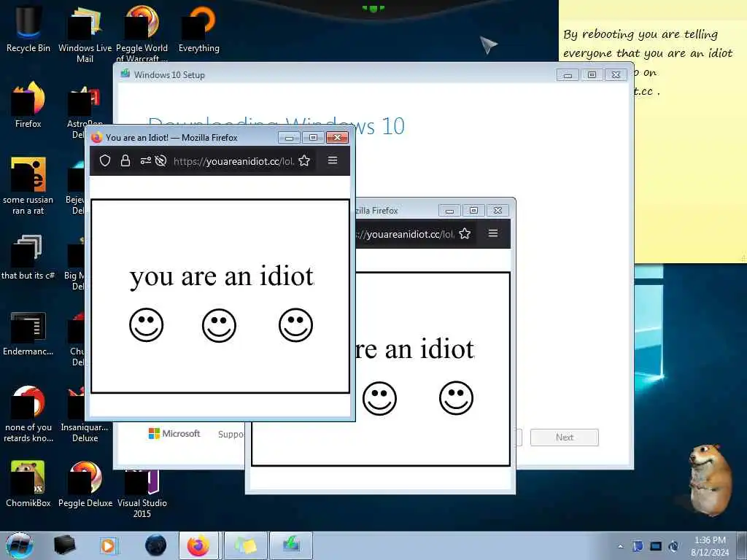This screenshot has height=560, width=747.
Task: Open the Recycle Bin desktop icon
Action: (x=28, y=28)
